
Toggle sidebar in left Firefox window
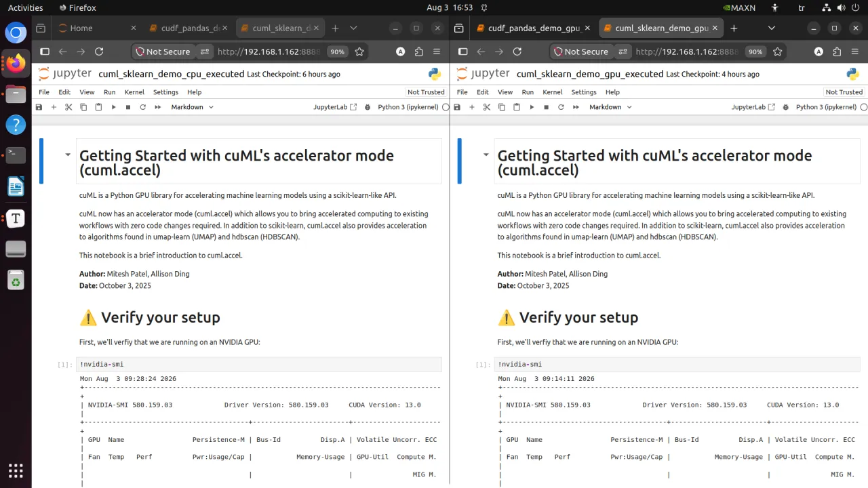tap(45, 52)
